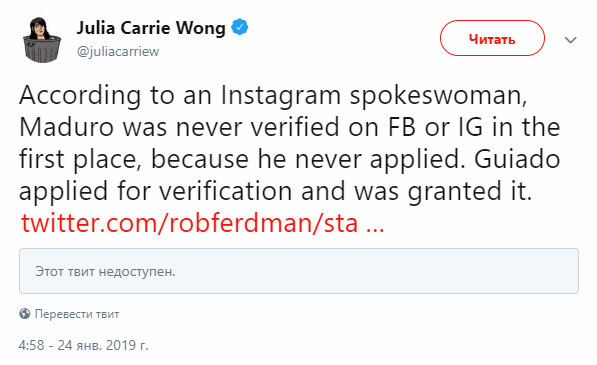Click the ellipsis ending the red link
This screenshot has height=365, width=597.
375,228
